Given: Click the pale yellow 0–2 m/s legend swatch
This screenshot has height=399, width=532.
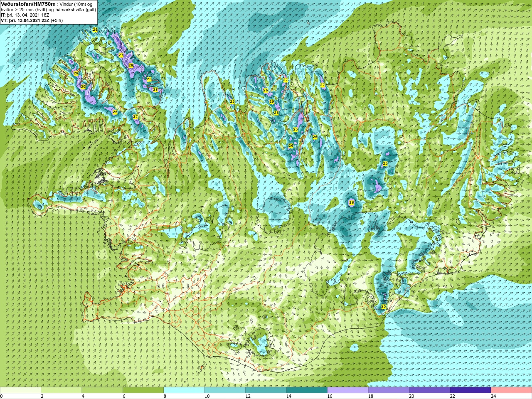Looking at the screenshot, I should [x=20, y=390].
